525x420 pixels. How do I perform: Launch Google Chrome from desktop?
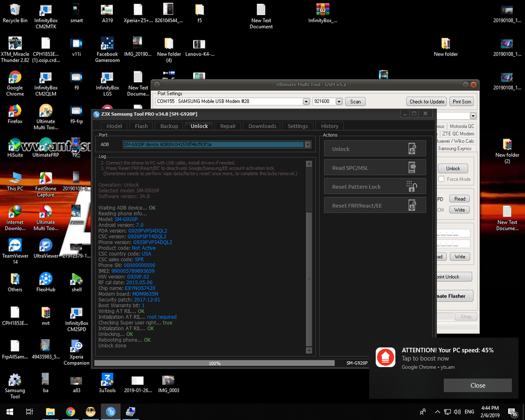[x=15, y=83]
